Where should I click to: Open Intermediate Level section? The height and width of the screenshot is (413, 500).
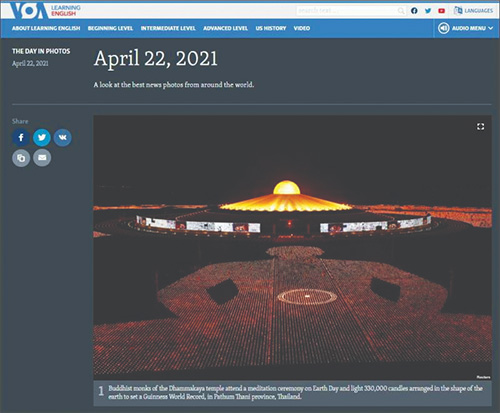click(x=168, y=28)
